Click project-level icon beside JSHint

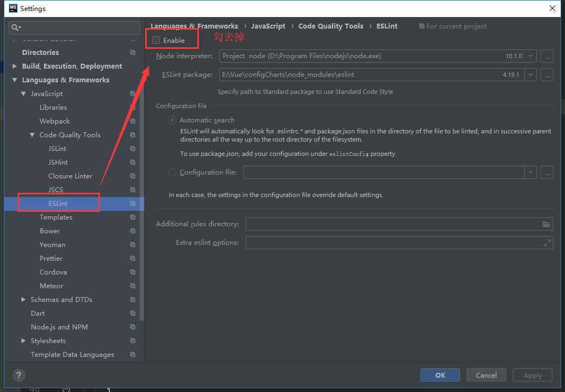[x=132, y=163]
